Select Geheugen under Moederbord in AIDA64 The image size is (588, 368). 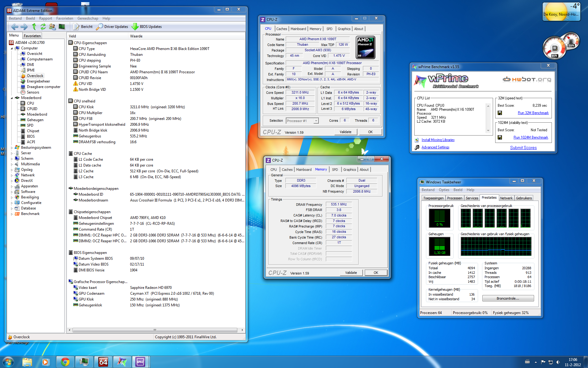(x=32, y=120)
